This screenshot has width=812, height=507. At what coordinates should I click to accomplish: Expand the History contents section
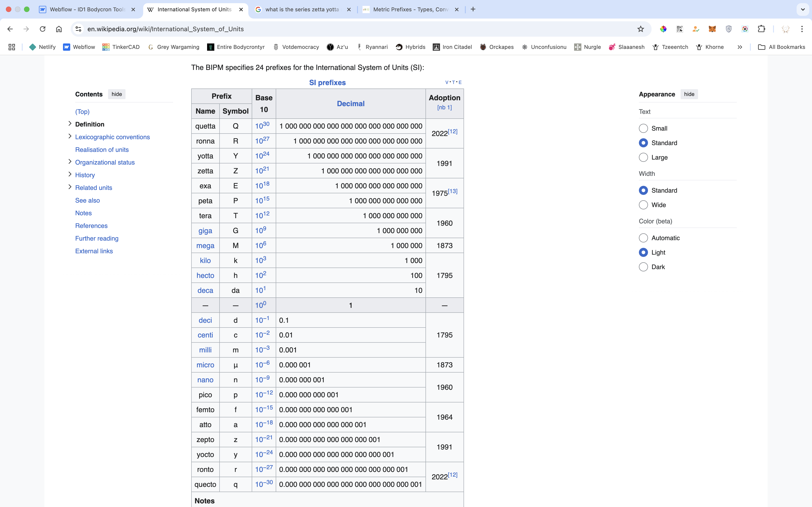coord(70,174)
